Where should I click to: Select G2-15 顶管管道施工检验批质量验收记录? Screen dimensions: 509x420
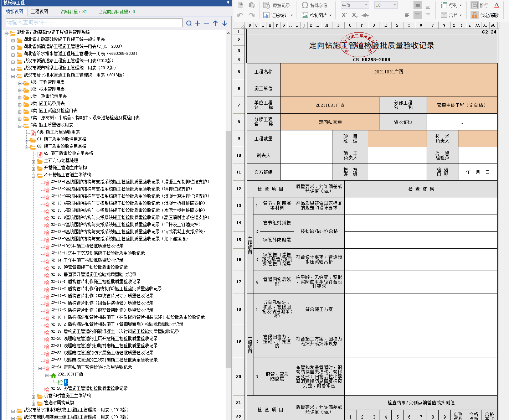pyautogui.click(x=89, y=268)
